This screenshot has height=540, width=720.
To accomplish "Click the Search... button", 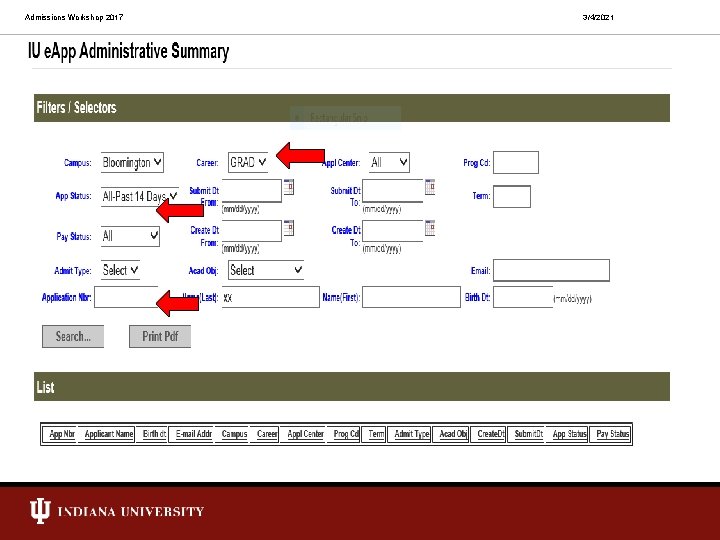I will tap(73, 337).
